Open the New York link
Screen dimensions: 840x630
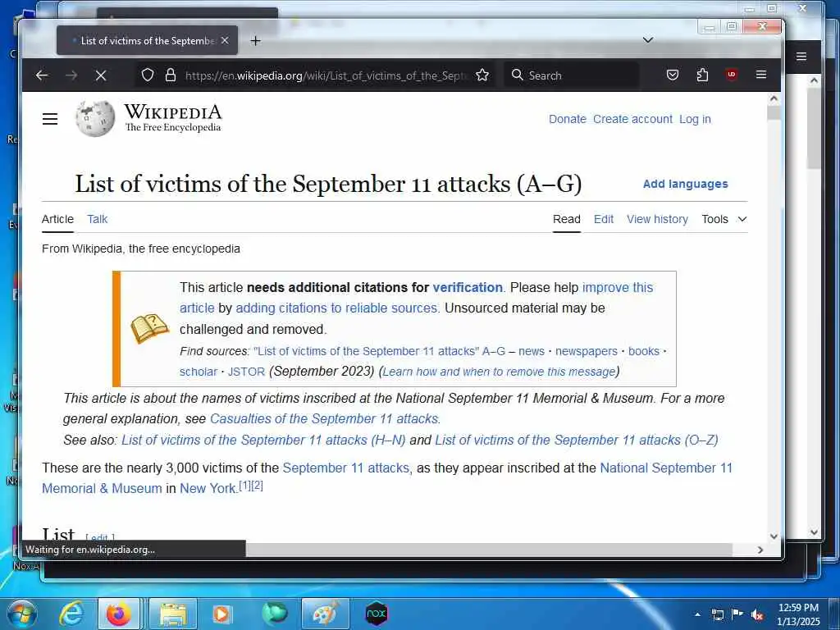tap(208, 489)
